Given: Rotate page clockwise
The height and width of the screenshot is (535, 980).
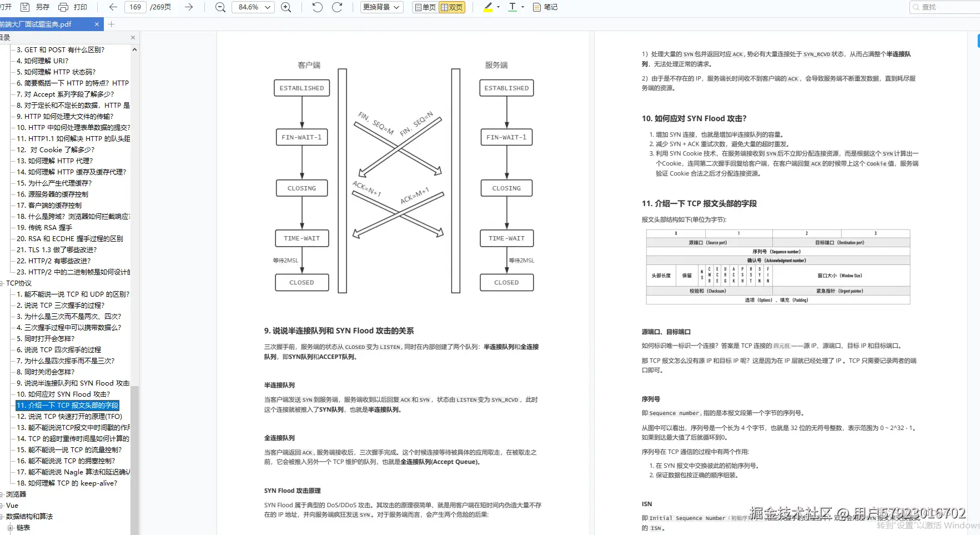Looking at the screenshot, I should [x=337, y=7].
